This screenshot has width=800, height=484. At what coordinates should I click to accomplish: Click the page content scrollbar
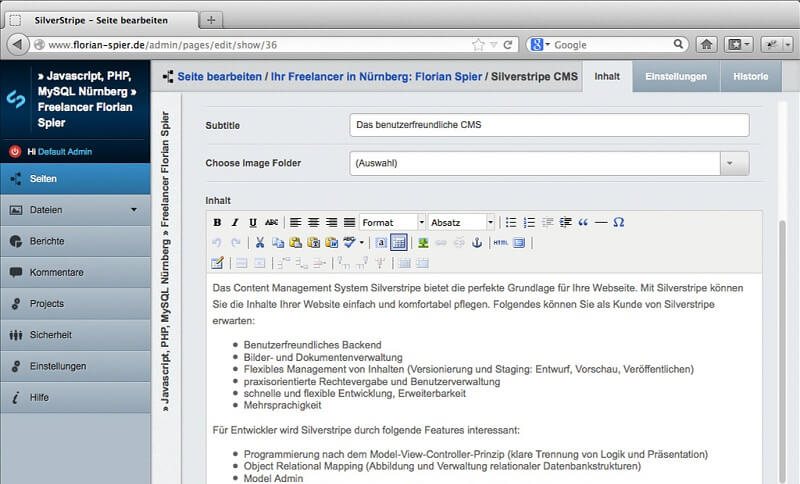click(x=782, y=352)
